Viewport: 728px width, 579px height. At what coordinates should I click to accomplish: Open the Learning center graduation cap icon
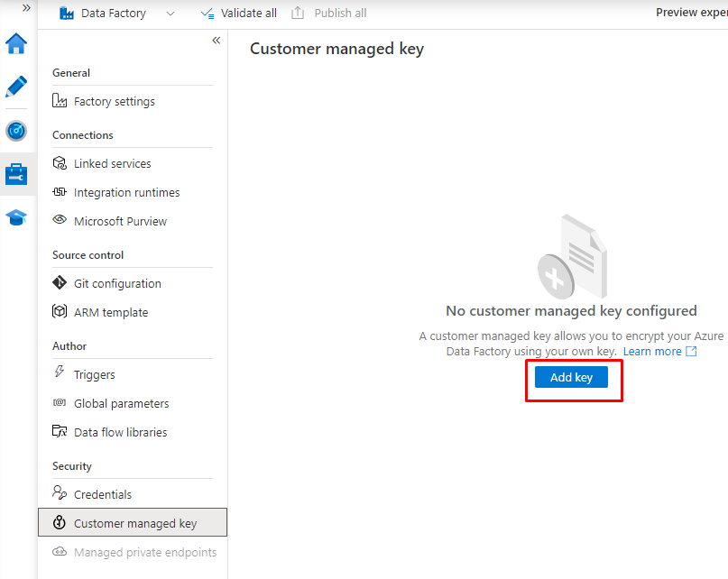pos(16,217)
